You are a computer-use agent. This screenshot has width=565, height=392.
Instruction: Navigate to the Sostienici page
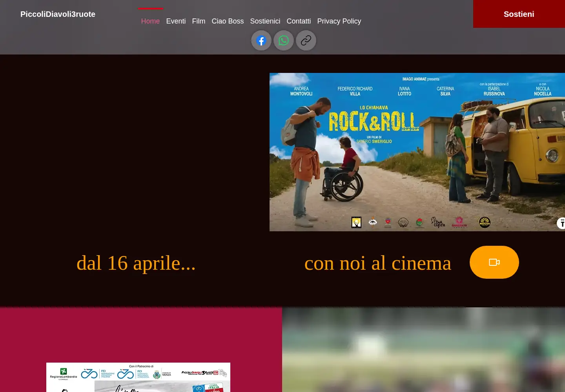tap(265, 21)
